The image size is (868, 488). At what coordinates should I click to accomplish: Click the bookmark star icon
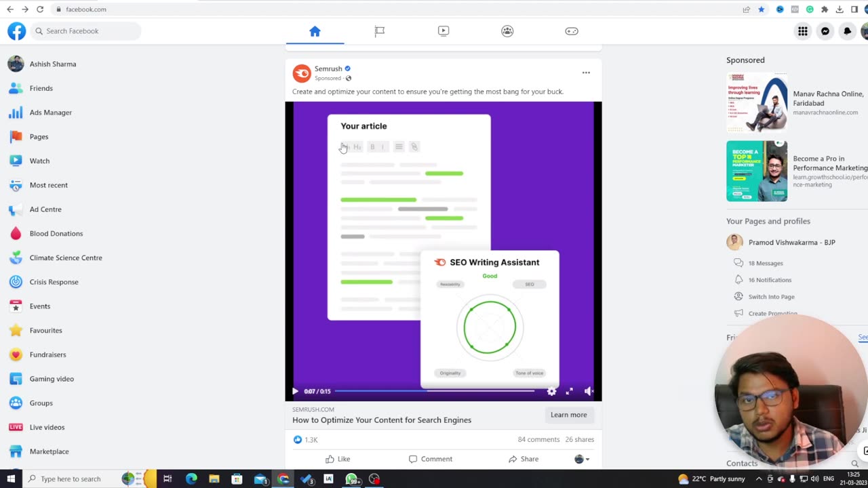(762, 9)
